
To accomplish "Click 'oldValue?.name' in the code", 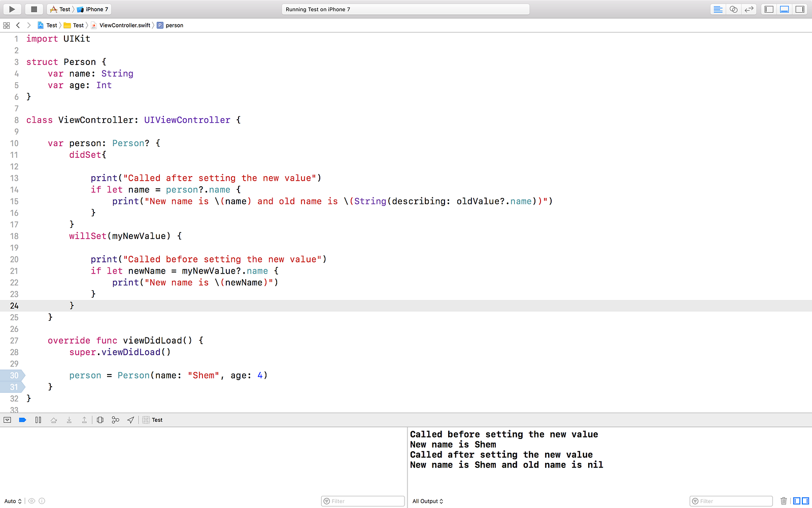I will (494, 202).
